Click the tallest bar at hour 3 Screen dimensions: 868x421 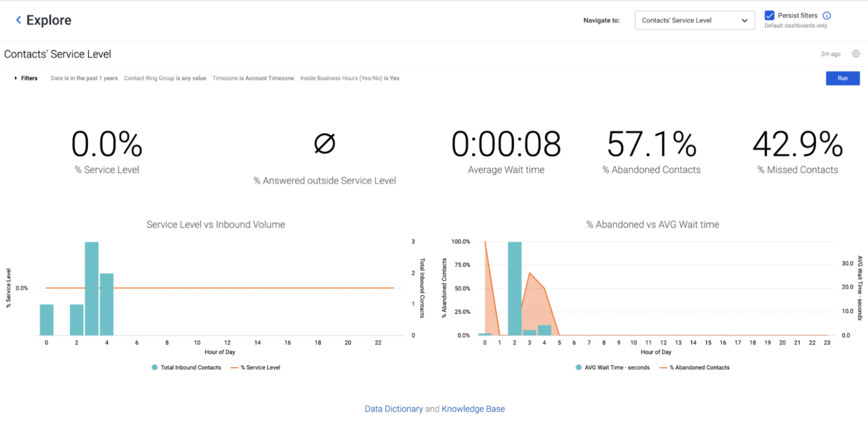[x=92, y=288]
